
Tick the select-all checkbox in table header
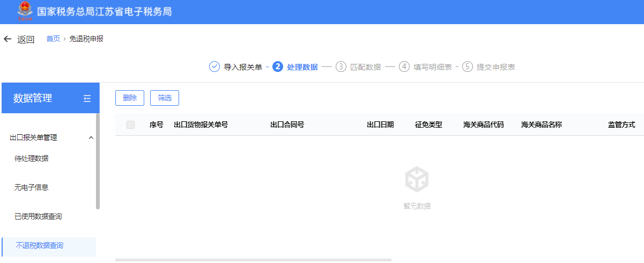(130, 125)
